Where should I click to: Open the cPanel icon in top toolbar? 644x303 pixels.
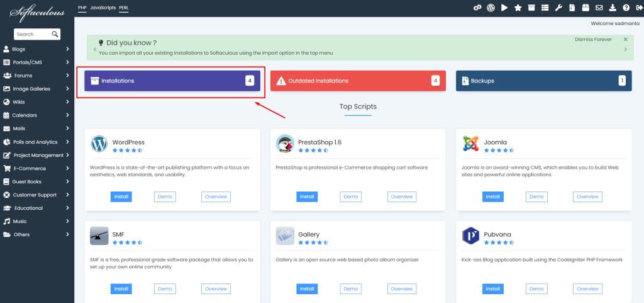[478, 8]
